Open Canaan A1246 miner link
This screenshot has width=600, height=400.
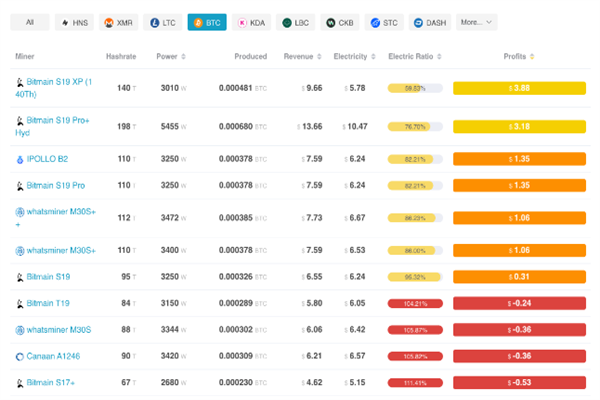[x=53, y=356]
